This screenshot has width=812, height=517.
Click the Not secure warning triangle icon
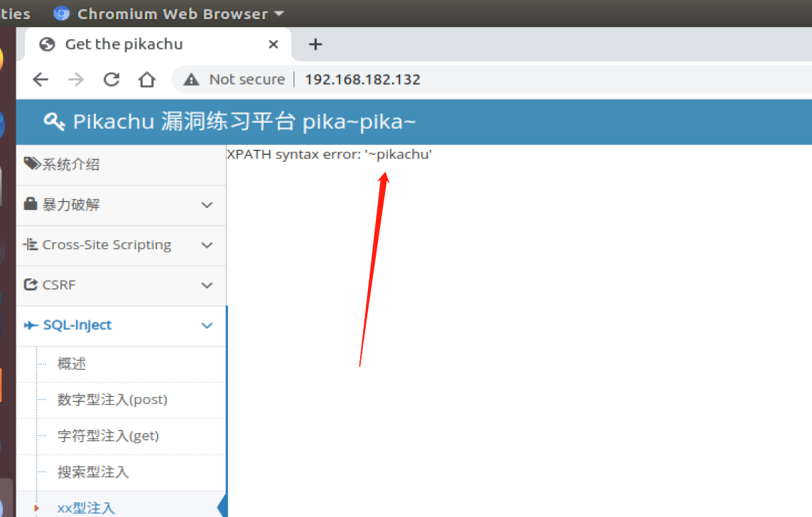[x=191, y=80]
